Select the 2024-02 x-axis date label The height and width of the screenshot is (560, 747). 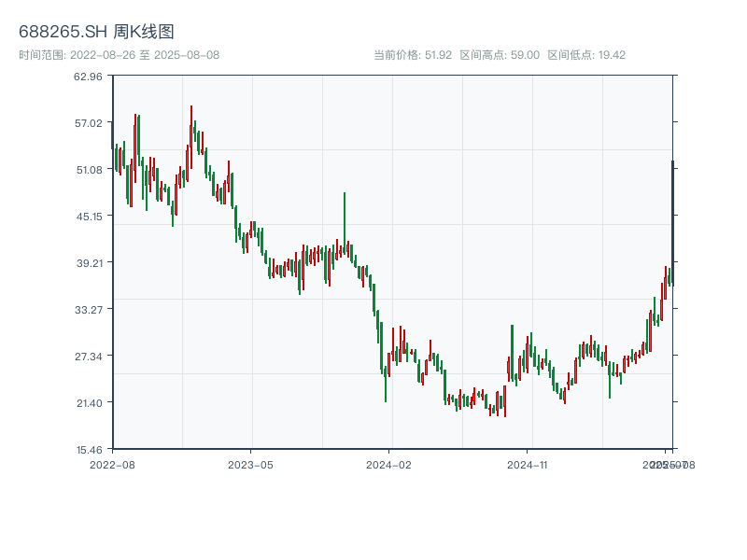tap(390, 464)
